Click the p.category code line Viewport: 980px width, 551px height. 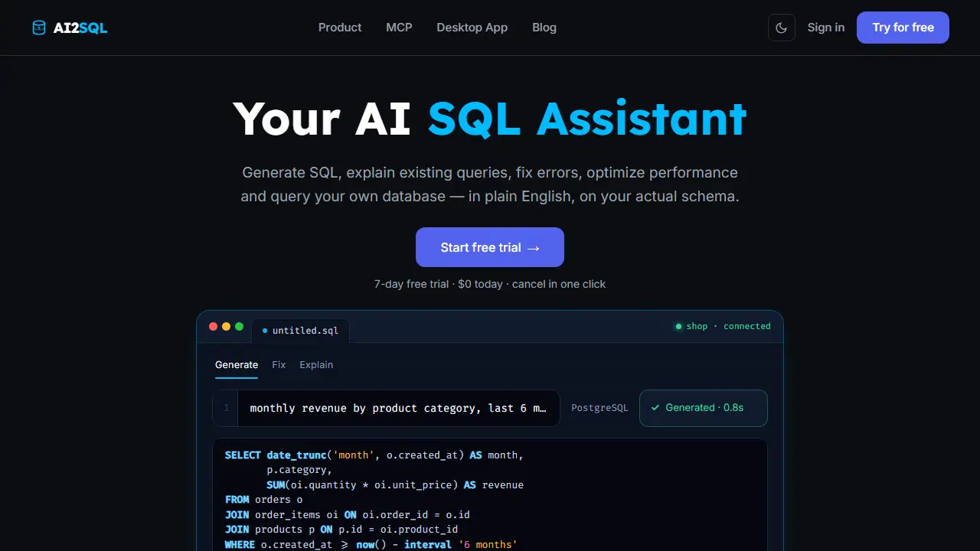coord(299,470)
